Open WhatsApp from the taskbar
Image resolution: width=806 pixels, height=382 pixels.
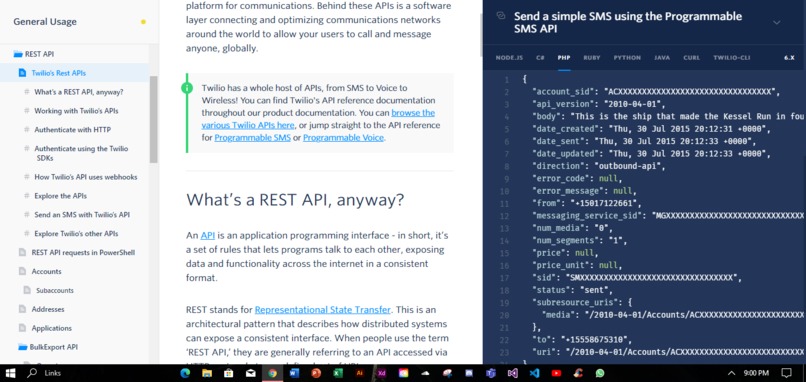(600, 373)
